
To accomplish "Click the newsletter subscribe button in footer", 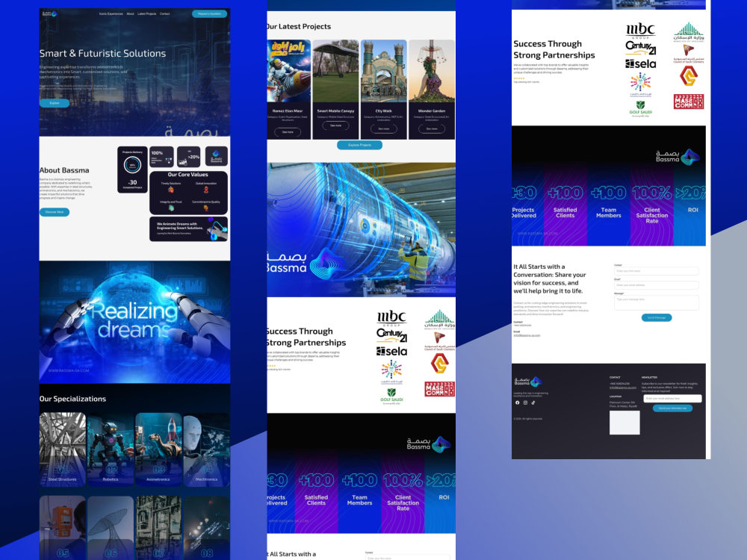I will pyautogui.click(x=672, y=408).
